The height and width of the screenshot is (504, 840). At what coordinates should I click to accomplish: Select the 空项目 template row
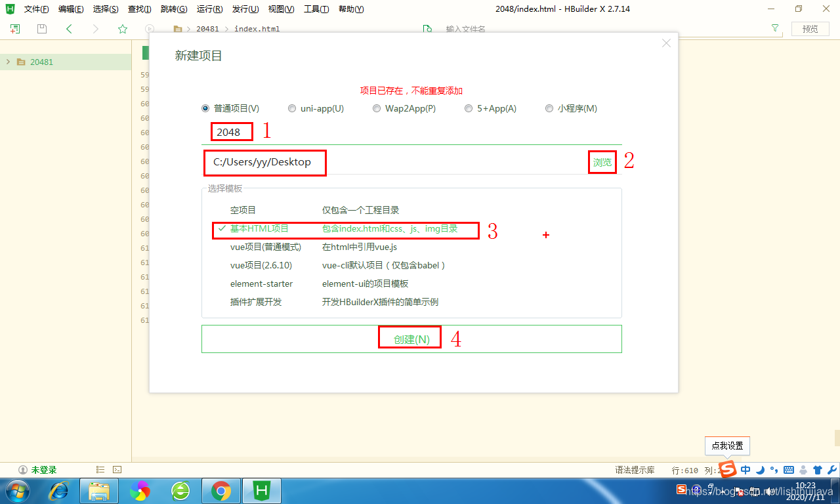pos(411,210)
